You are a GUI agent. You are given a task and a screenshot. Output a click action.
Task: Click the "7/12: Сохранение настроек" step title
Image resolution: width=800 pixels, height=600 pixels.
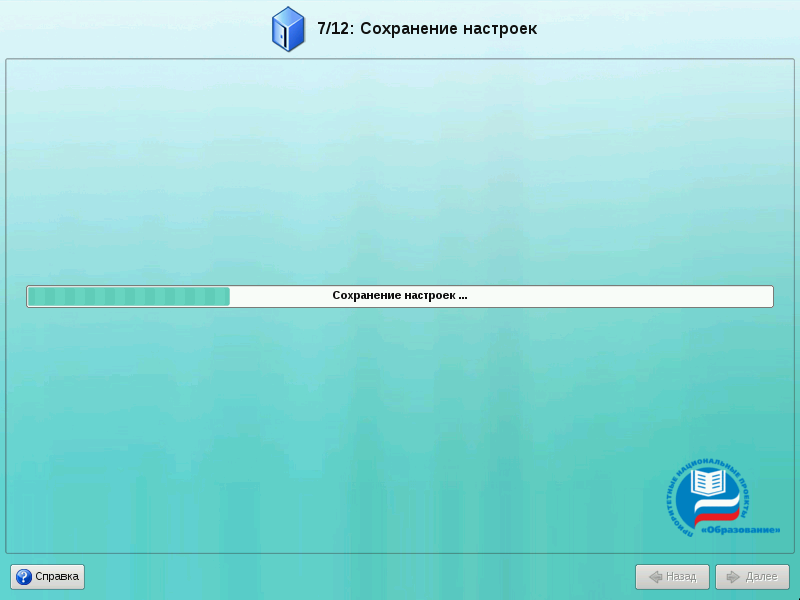tap(427, 29)
